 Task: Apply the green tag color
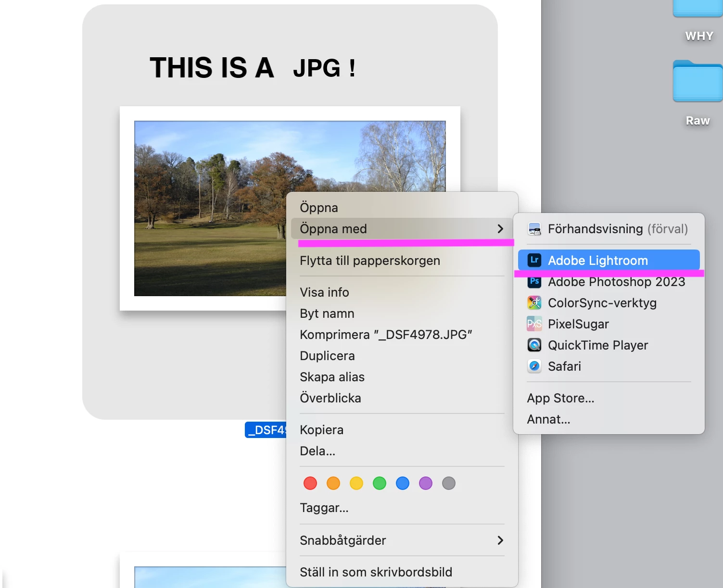[x=380, y=483]
